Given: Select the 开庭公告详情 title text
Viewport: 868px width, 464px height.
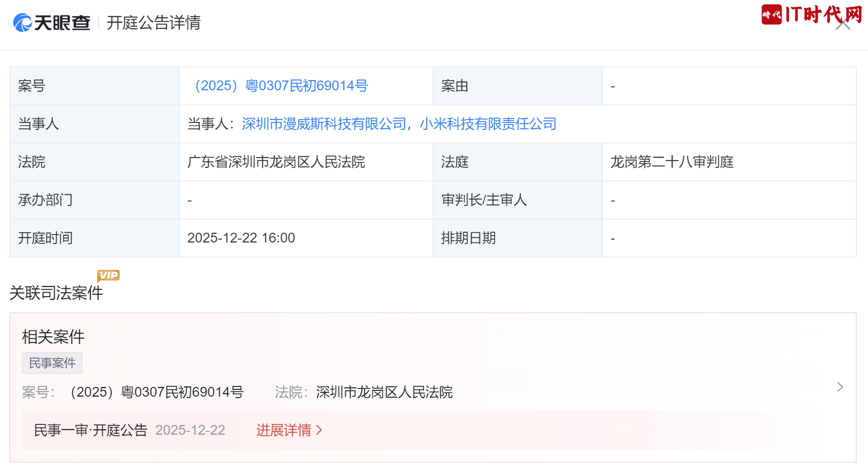Looking at the screenshot, I should pyautogui.click(x=154, y=23).
